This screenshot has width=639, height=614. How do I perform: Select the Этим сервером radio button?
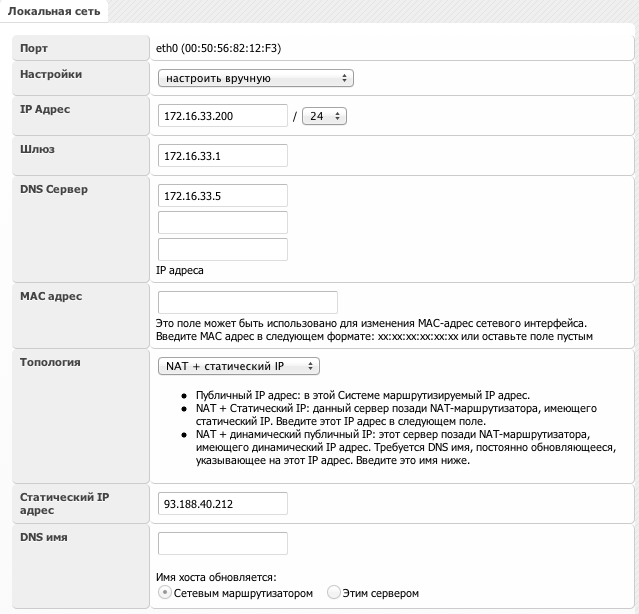coord(333,592)
